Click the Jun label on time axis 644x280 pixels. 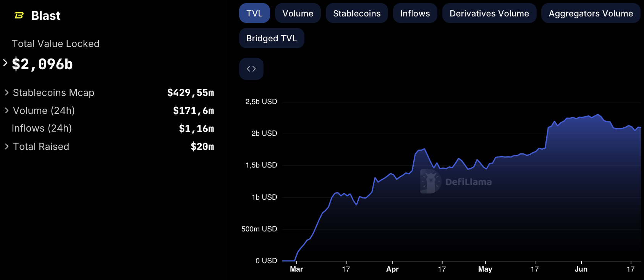pos(581,269)
